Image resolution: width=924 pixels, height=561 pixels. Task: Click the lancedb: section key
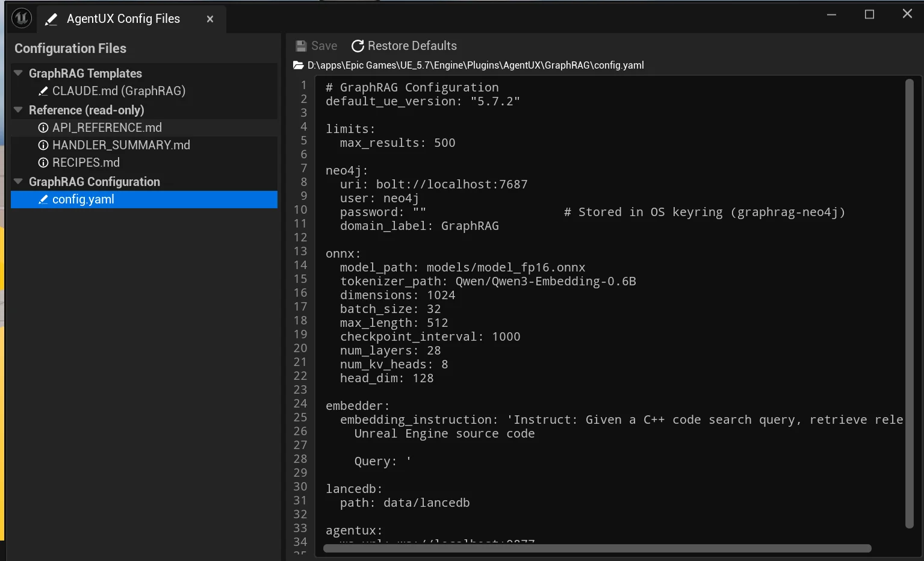click(x=355, y=489)
